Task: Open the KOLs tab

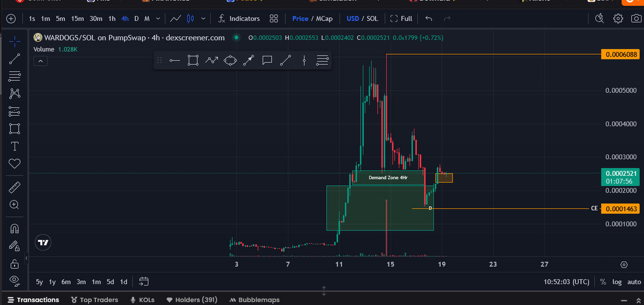Action: [x=142, y=300]
